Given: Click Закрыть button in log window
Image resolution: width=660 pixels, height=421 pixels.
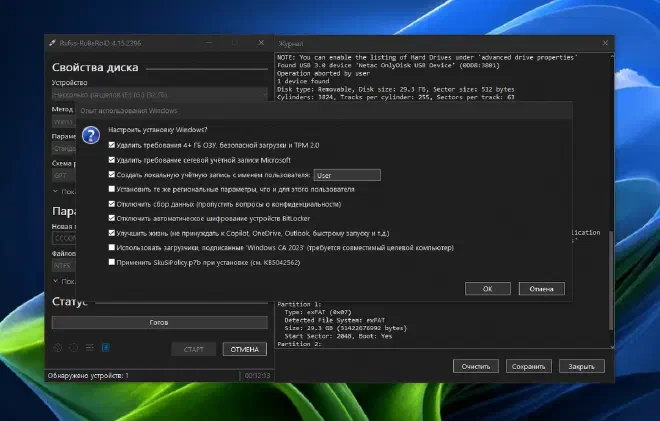Looking at the screenshot, I should [x=582, y=366].
